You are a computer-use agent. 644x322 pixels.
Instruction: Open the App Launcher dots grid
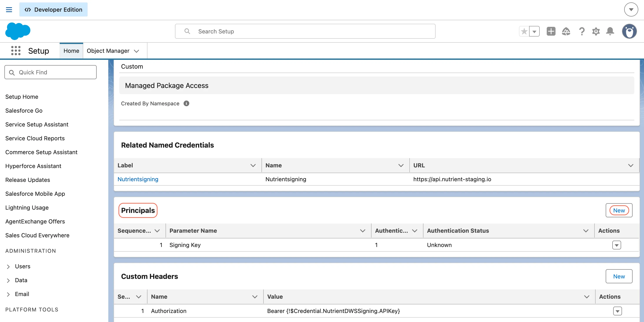[16, 51]
